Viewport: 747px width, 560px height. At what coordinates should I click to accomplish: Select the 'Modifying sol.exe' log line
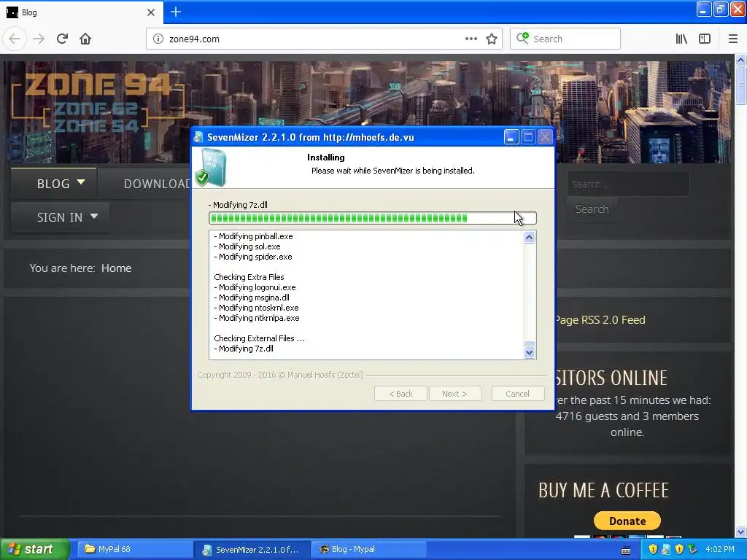(x=247, y=246)
